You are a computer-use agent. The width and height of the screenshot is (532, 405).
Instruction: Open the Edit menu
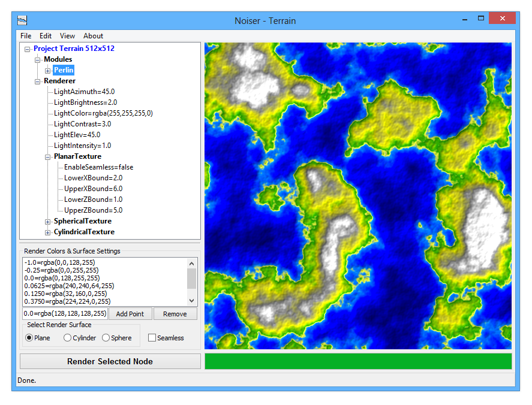click(46, 36)
